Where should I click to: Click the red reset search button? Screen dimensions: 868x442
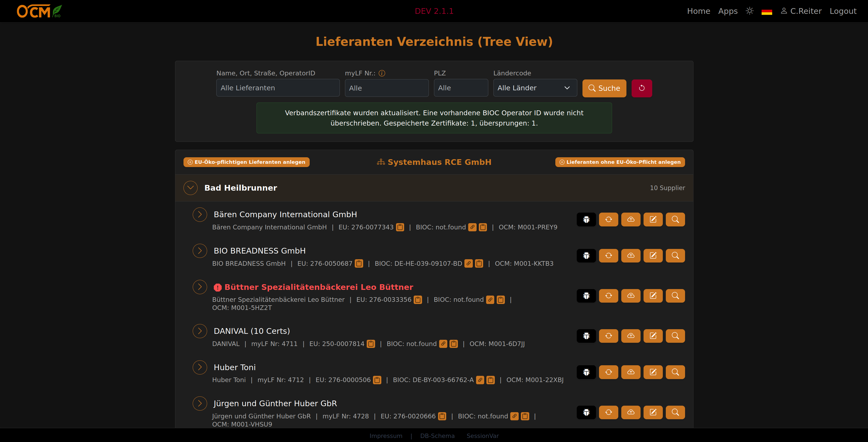coord(642,88)
